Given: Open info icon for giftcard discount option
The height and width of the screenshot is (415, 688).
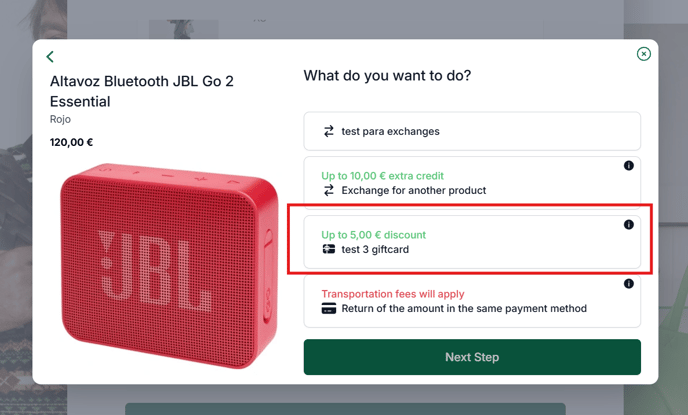Looking at the screenshot, I should (628, 225).
